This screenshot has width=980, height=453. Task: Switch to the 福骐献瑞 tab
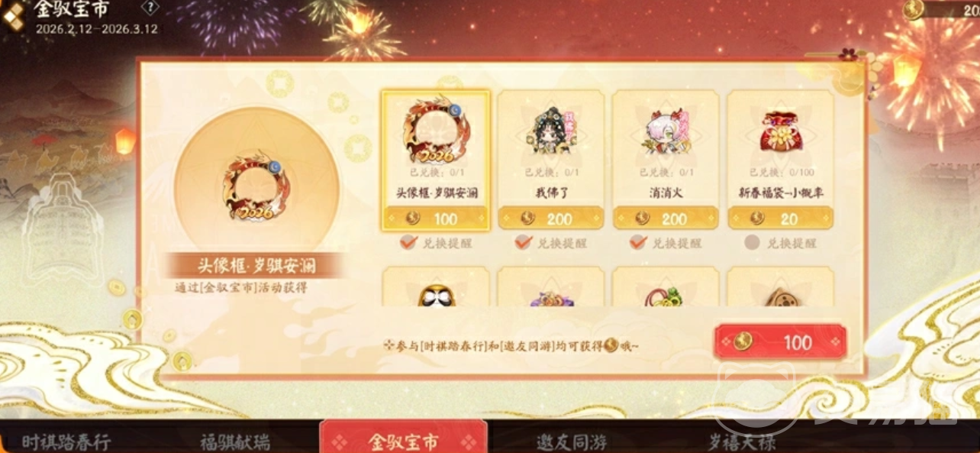tap(235, 442)
